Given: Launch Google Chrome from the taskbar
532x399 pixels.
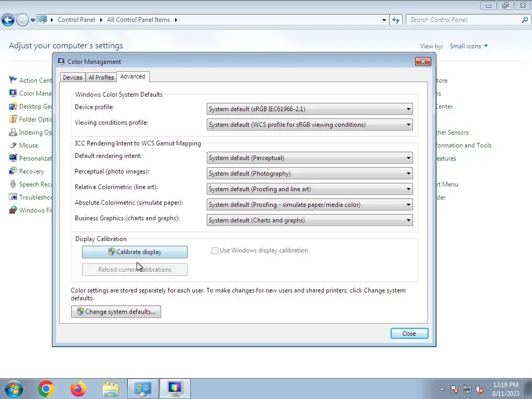Looking at the screenshot, I should pyautogui.click(x=46, y=389).
